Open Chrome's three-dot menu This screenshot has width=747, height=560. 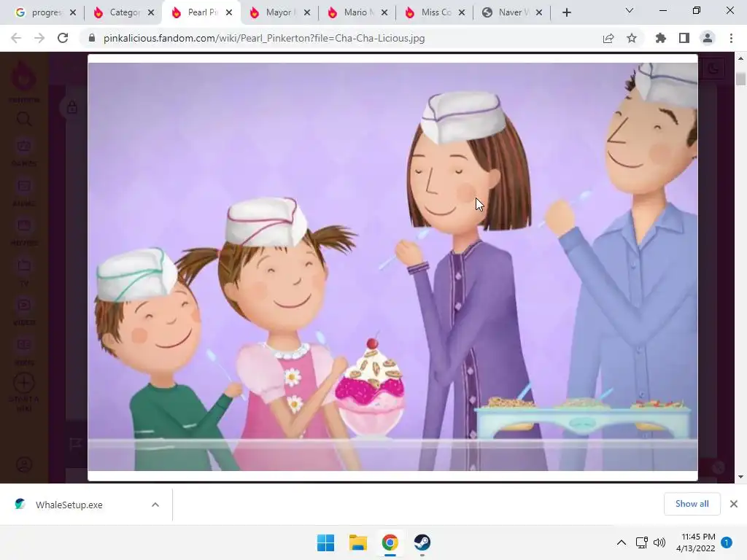pyautogui.click(x=731, y=38)
